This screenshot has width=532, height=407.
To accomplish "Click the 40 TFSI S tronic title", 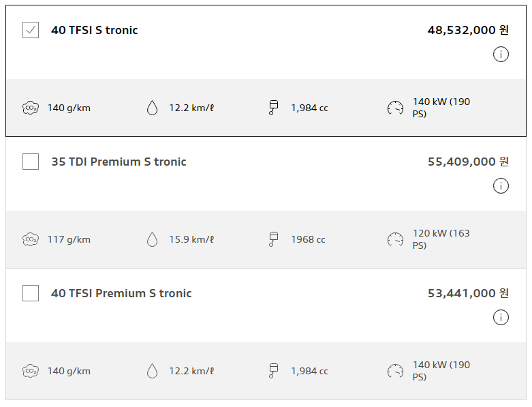I will 95,30.
